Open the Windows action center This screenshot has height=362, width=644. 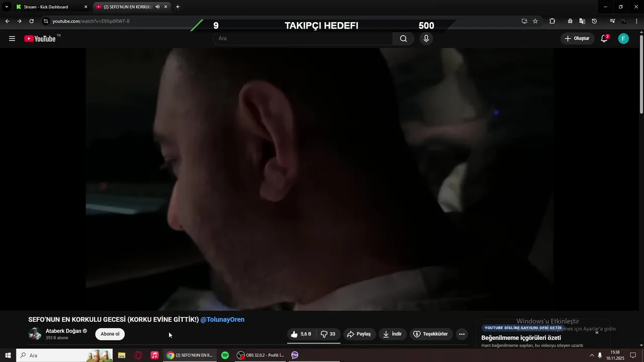tap(633, 355)
